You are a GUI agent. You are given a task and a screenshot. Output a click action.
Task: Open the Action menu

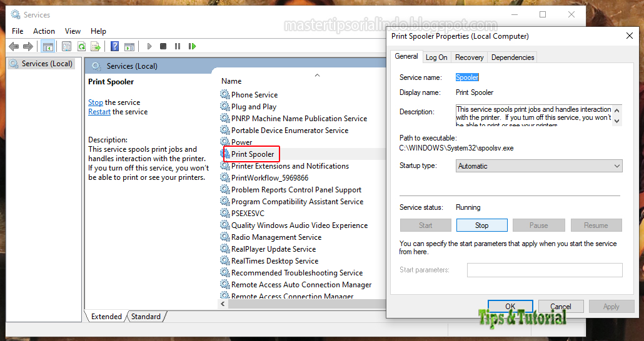[x=44, y=31]
